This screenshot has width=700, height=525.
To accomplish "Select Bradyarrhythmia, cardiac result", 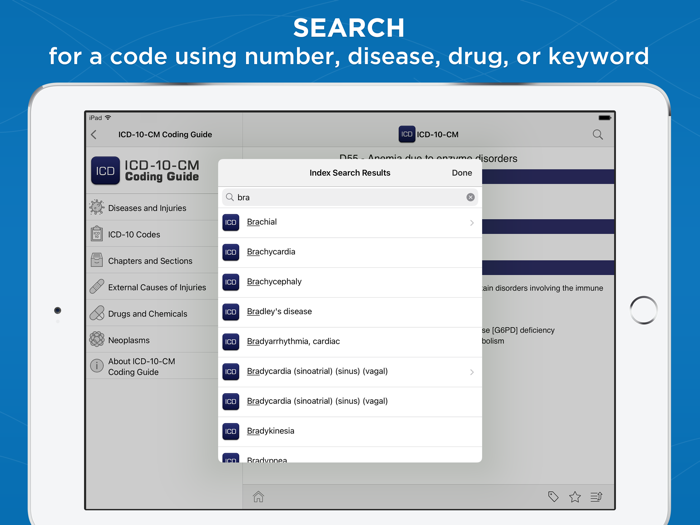I will coord(350,342).
